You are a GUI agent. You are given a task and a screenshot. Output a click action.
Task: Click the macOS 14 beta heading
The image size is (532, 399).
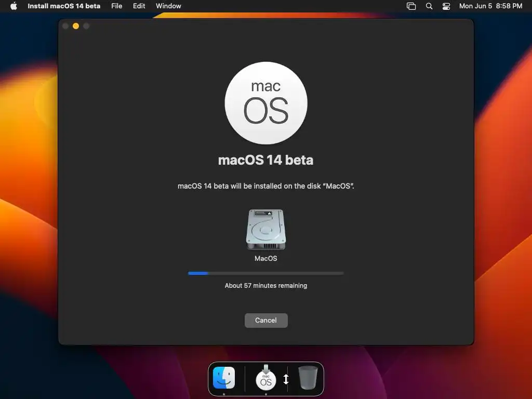point(265,160)
